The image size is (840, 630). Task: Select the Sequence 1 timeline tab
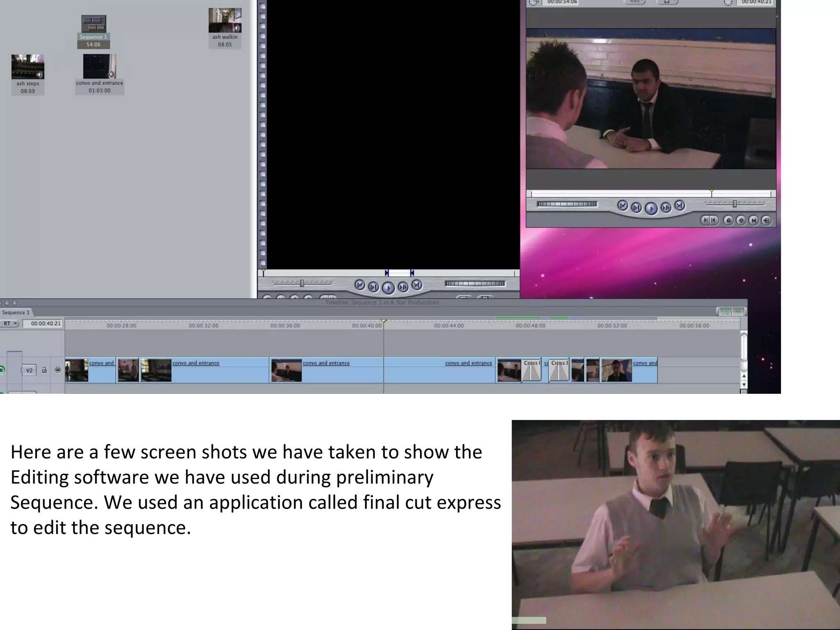16,313
